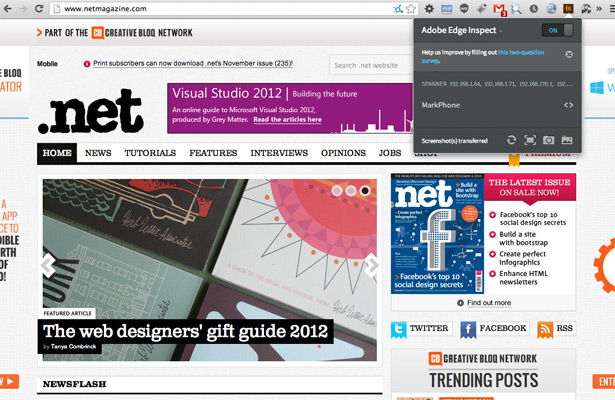Dismiss the survey notice in Edge Inspect
This screenshot has width=615, height=400.
click(569, 54)
